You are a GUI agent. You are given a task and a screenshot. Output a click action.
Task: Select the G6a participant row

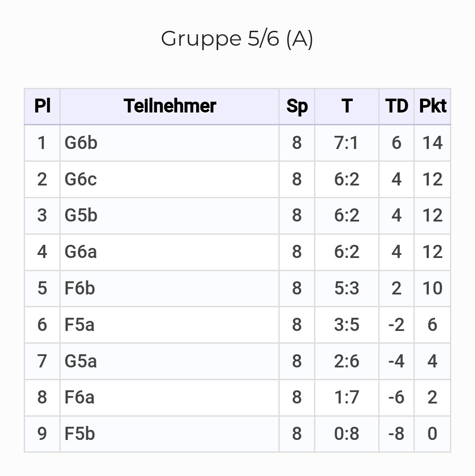click(80, 252)
